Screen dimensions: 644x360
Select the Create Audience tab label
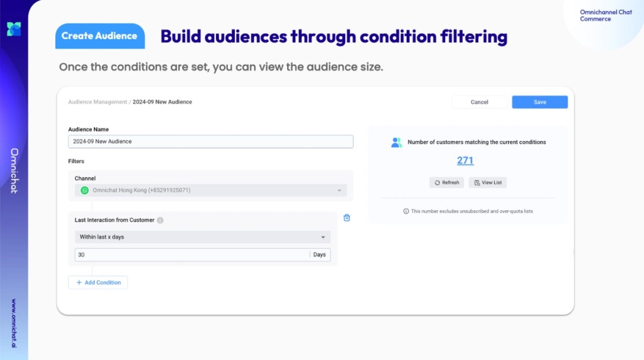pos(99,36)
